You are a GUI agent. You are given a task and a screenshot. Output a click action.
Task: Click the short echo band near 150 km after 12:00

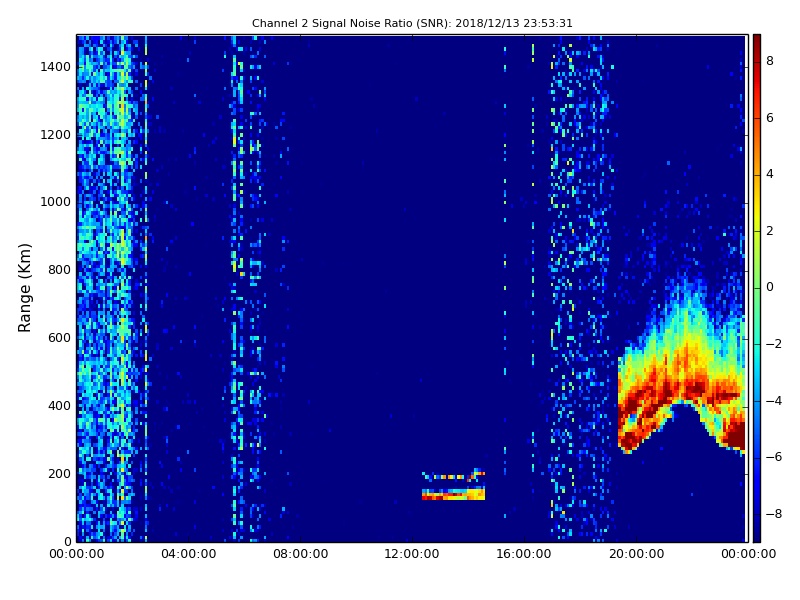[453, 494]
